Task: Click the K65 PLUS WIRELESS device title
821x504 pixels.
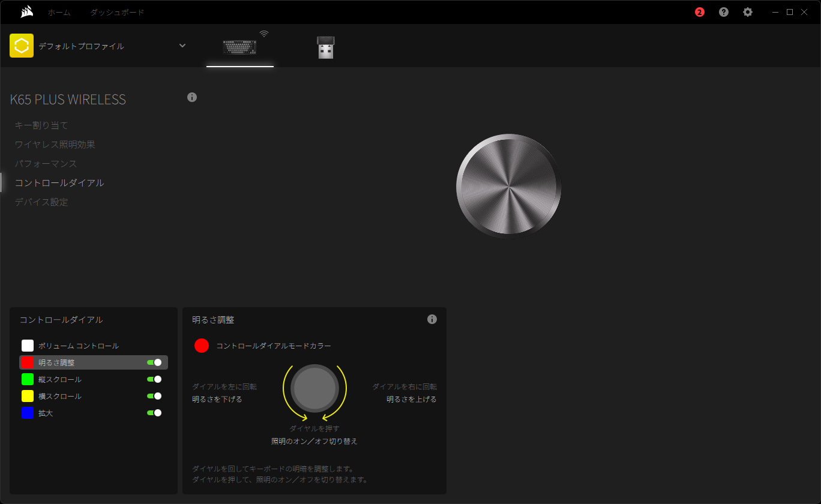Action: [x=68, y=100]
